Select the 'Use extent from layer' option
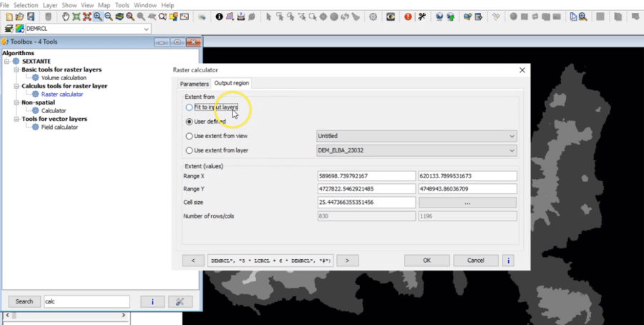 coord(189,150)
